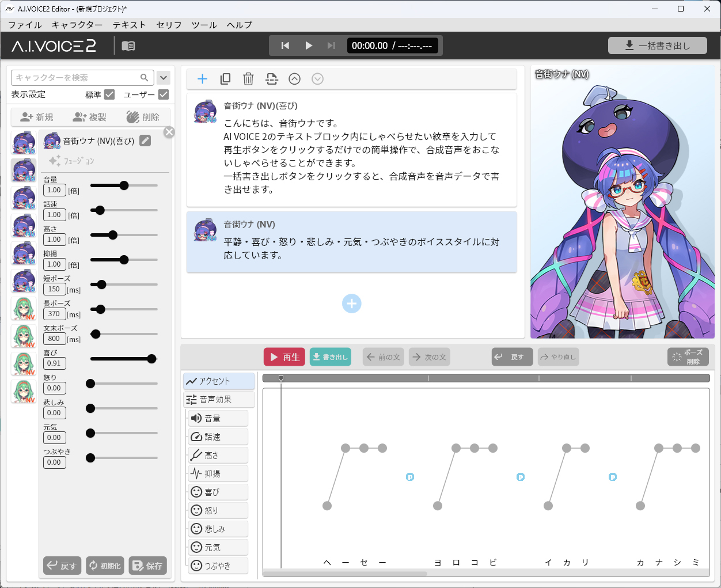This screenshot has height=588, width=721.
Task: Click the horizontal scrollbar in accent editor
Action: 345,574
